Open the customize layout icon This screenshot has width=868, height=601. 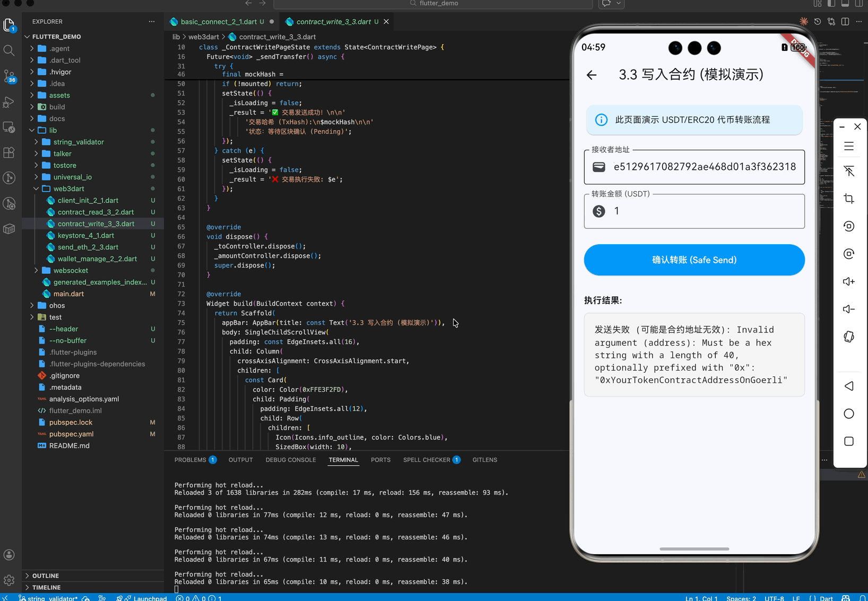pos(818,3)
